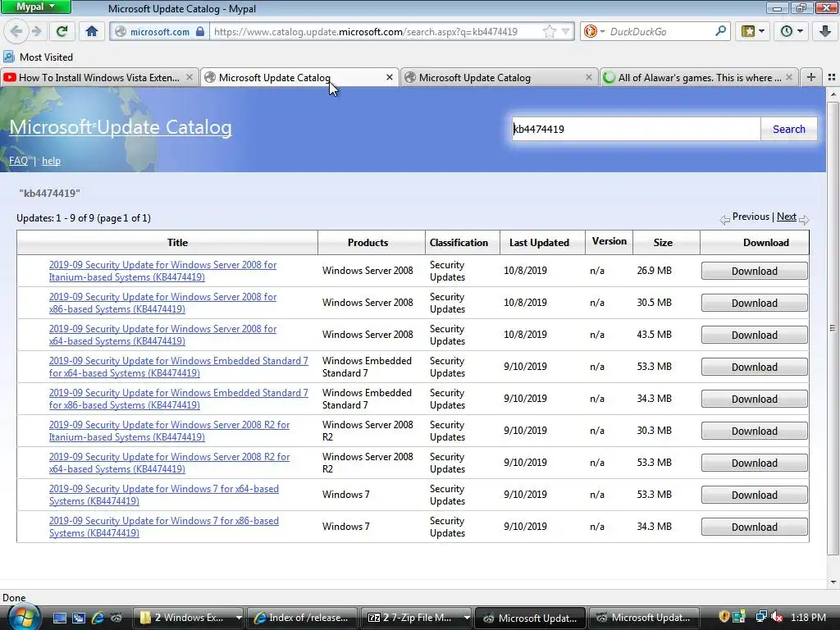Sort by Size column header
The height and width of the screenshot is (630, 840).
[663, 243]
